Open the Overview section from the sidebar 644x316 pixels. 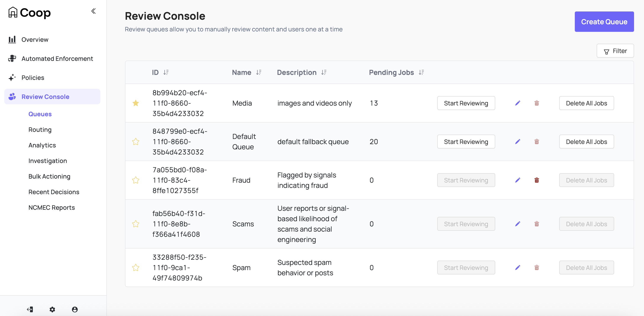[x=35, y=39]
